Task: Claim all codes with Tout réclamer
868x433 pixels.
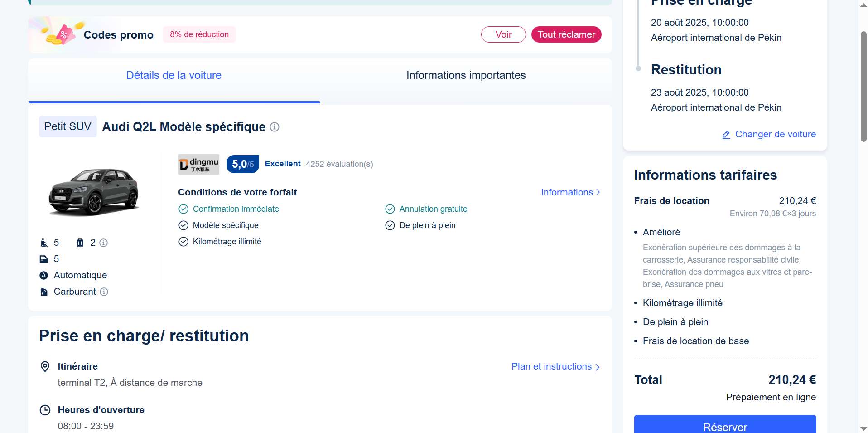Action: pyautogui.click(x=566, y=34)
